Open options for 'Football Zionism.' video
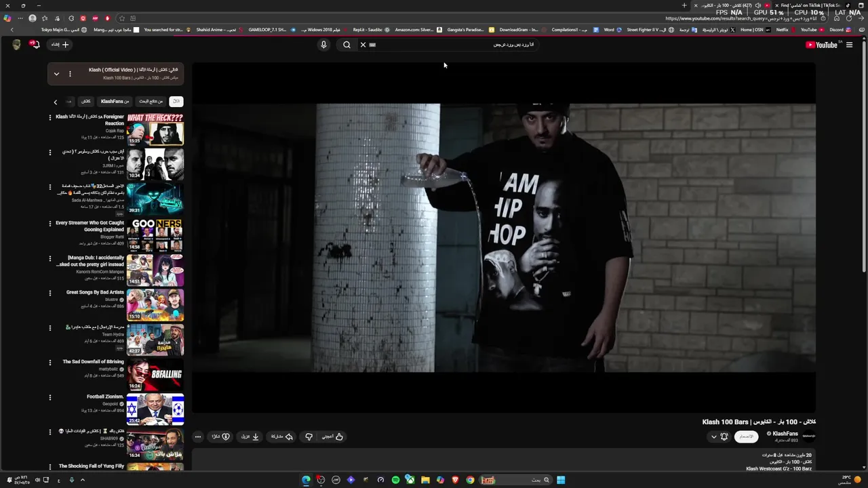 point(50,398)
